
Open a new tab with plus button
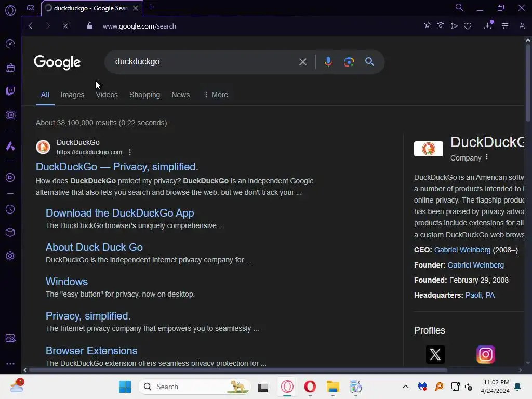click(151, 7)
